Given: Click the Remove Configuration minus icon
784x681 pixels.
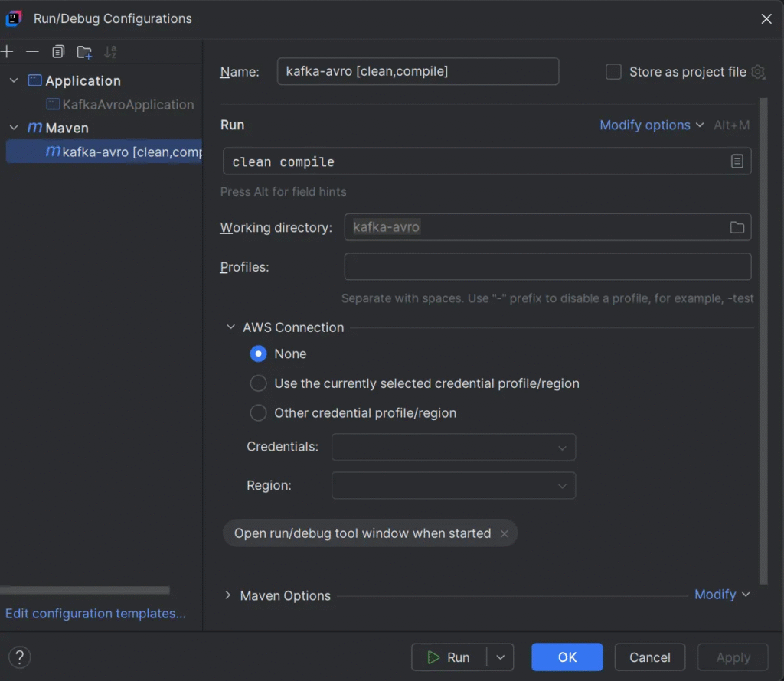Looking at the screenshot, I should [32, 52].
